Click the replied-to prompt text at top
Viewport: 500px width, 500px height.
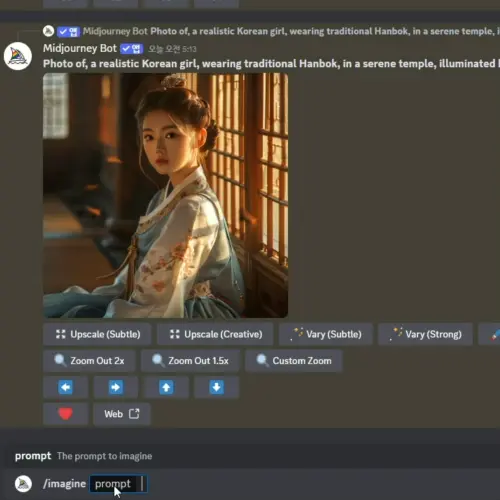(x=325, y=31)
